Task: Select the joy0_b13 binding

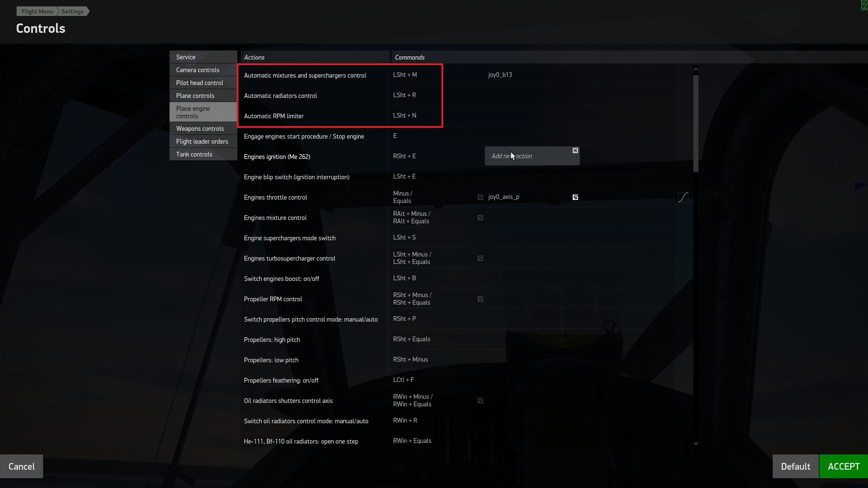Action: tap(500, 75)
